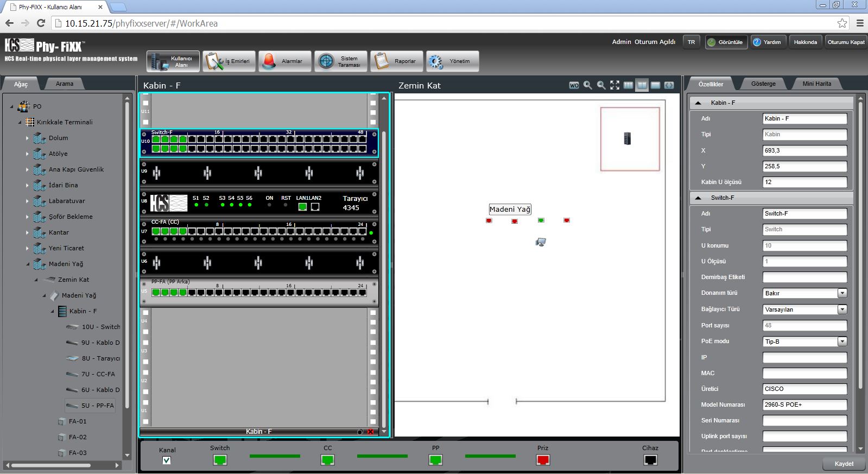Click the zoom out magnifier icon

[601, 85]
